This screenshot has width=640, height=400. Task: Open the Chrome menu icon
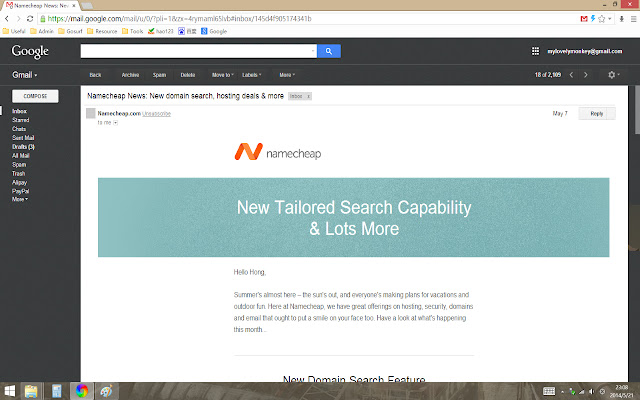633,19
